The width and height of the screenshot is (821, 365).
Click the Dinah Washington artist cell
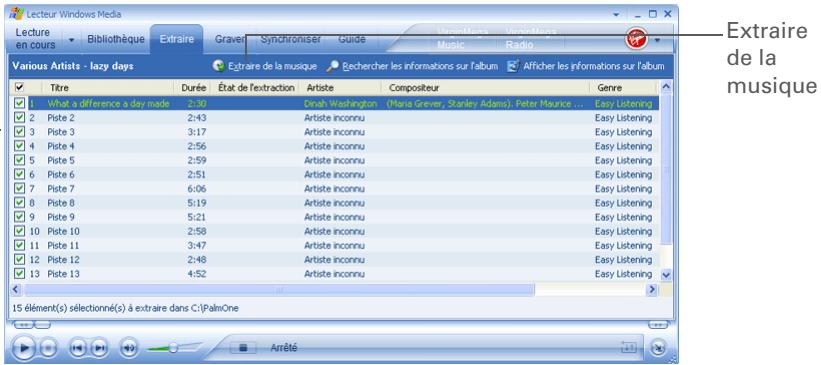tap(340, 104)
